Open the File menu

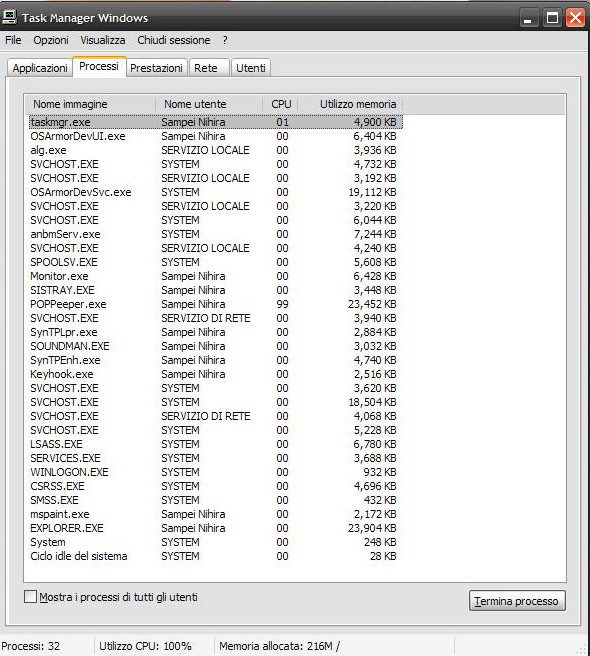coord(13,40)
